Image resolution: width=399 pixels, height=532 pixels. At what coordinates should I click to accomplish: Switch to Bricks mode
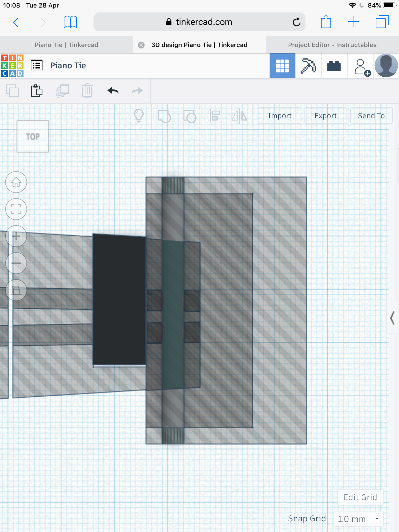(334, 66)
